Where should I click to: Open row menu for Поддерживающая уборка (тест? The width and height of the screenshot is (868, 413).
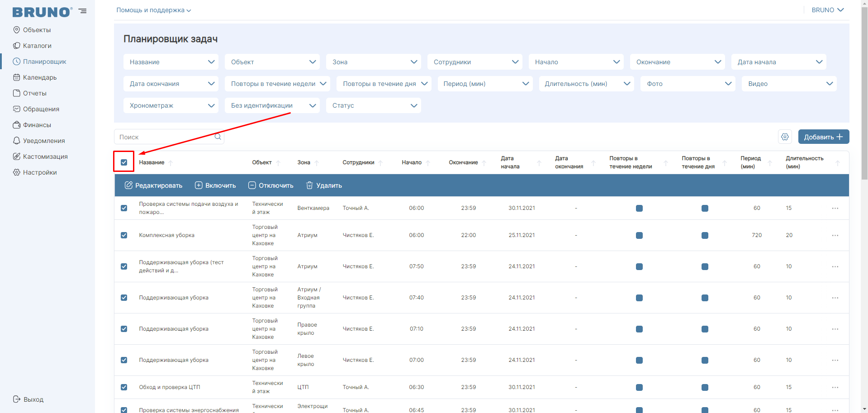(x=835, y=266)
